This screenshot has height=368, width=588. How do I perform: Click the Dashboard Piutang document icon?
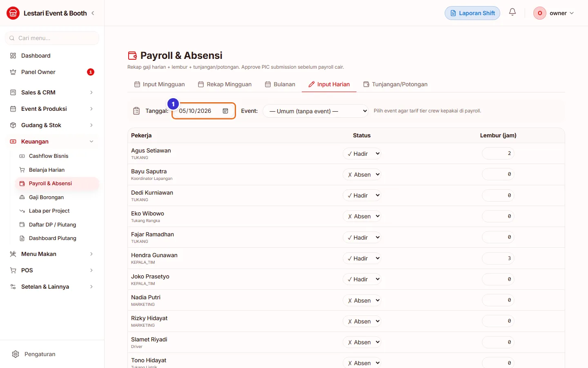22,238
